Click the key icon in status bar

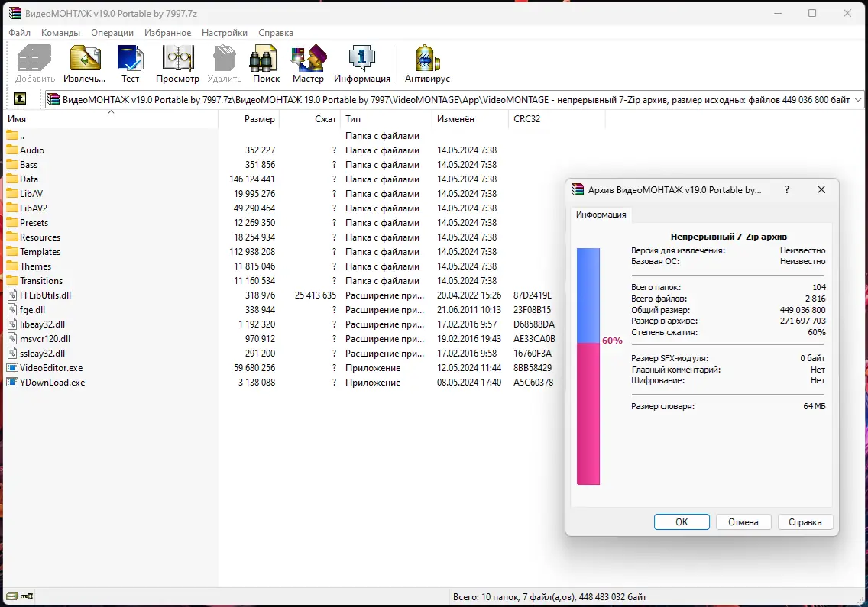[x=27, y=596]
